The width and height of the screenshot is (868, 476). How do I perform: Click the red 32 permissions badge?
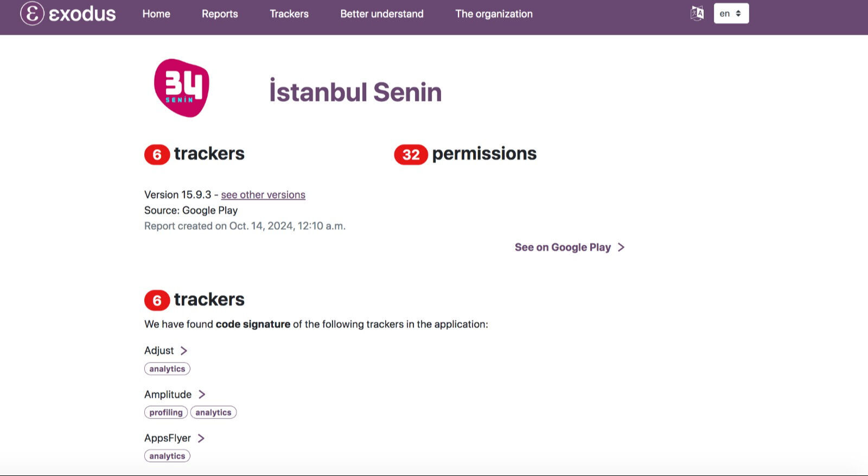(x=411, y=155)
